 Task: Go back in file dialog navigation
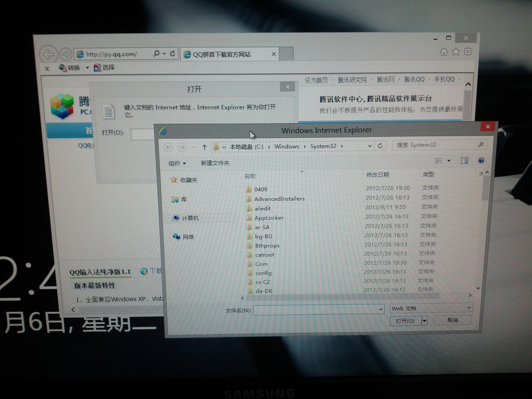point(168,147)
